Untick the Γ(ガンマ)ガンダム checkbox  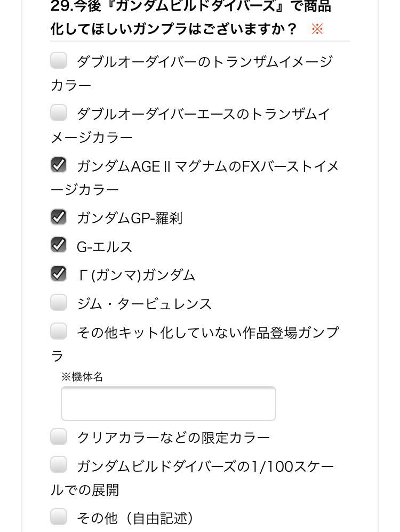tap(59, 274)
